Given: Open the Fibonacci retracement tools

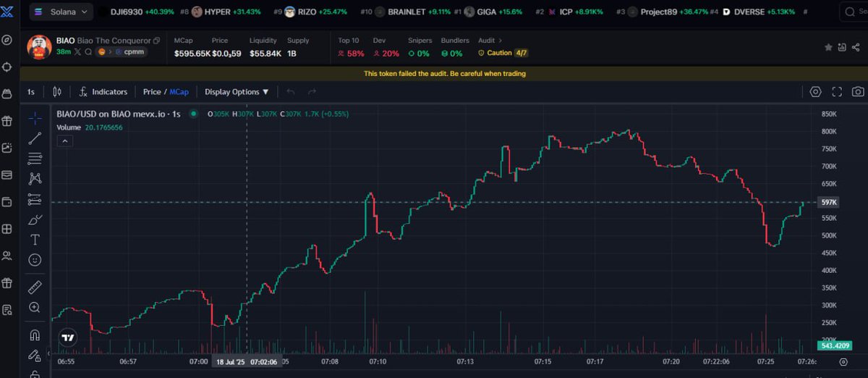Looking at the screenshot, I should pyautogui.click(x=35, y=158).
